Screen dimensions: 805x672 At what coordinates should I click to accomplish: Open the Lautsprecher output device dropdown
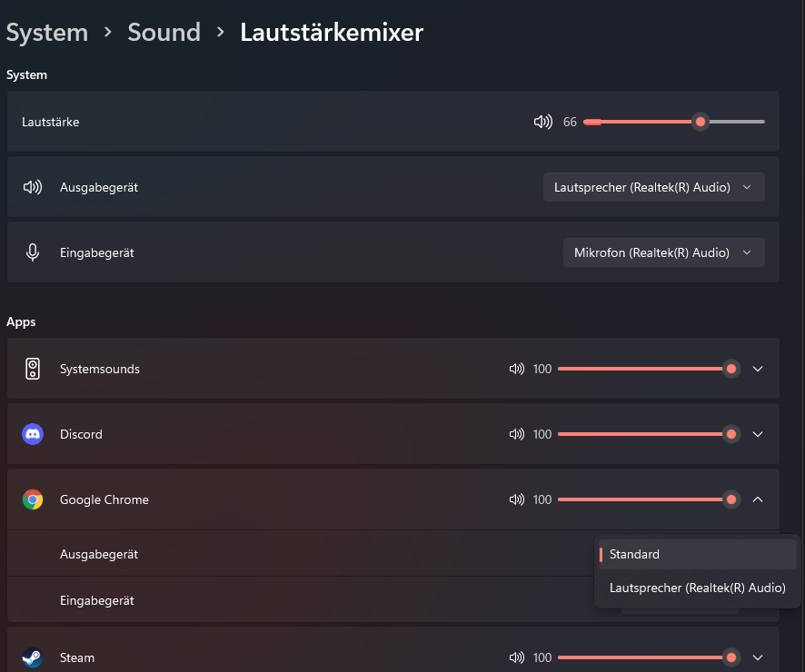pyautogui.click(x=653, y=187)
